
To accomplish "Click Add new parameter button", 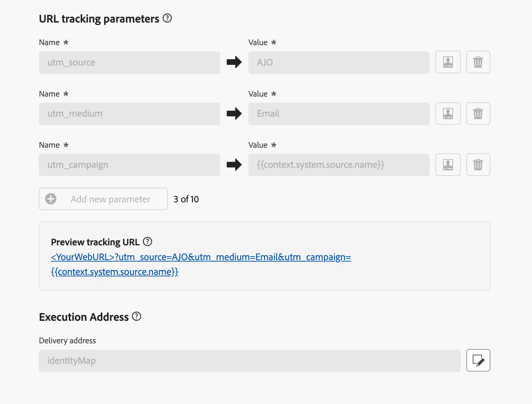I will pos(110,199).
